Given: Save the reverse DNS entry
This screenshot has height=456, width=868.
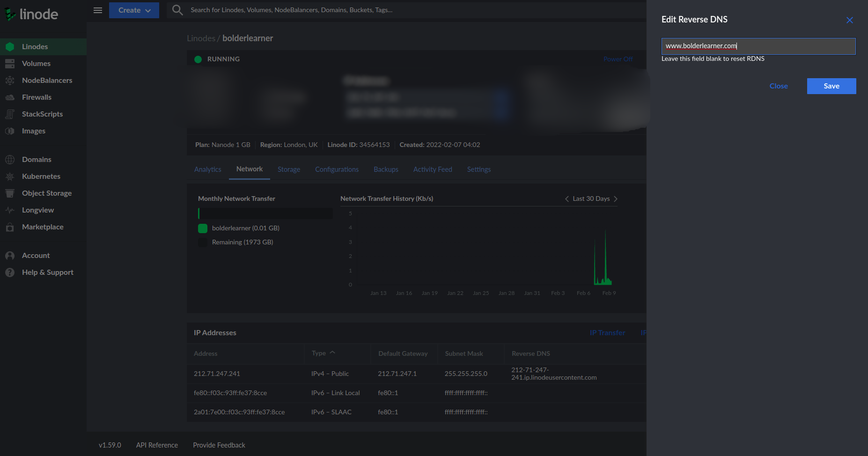Looking at the screenshot, I should (831, 86).
